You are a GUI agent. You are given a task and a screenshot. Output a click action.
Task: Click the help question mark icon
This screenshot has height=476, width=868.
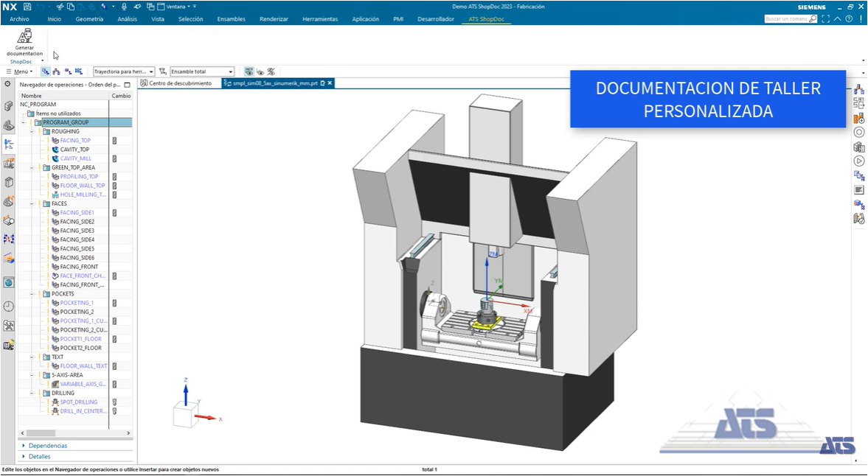click(x=849, y=19)
